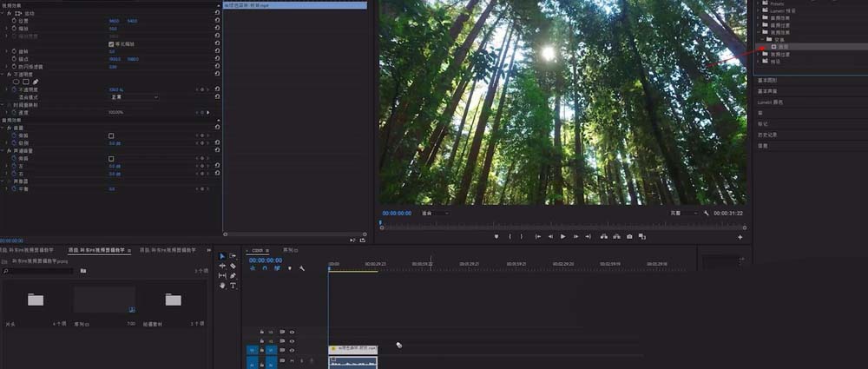Screen dimensions: 868x369
Task: Open timeline display settings wrench
Action: pos(302,268)
